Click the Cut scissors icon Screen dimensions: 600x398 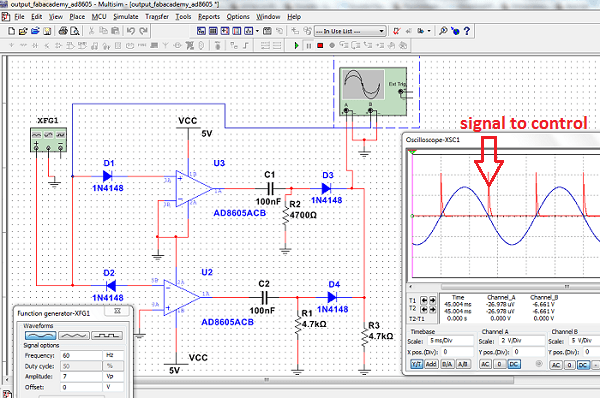click(91, 31)
